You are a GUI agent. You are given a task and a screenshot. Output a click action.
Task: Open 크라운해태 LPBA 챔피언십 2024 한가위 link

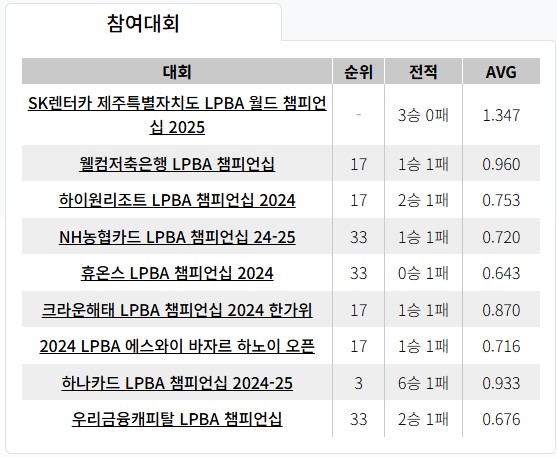coord(177,310)
